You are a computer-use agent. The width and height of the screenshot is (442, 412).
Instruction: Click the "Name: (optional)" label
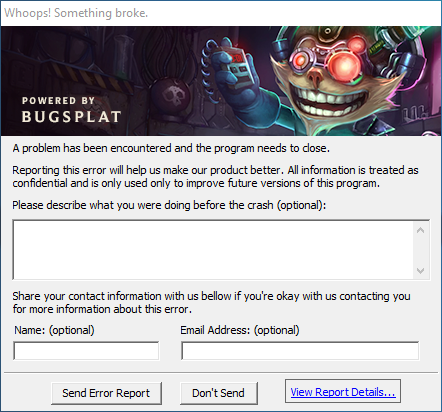tap(54, 330)
